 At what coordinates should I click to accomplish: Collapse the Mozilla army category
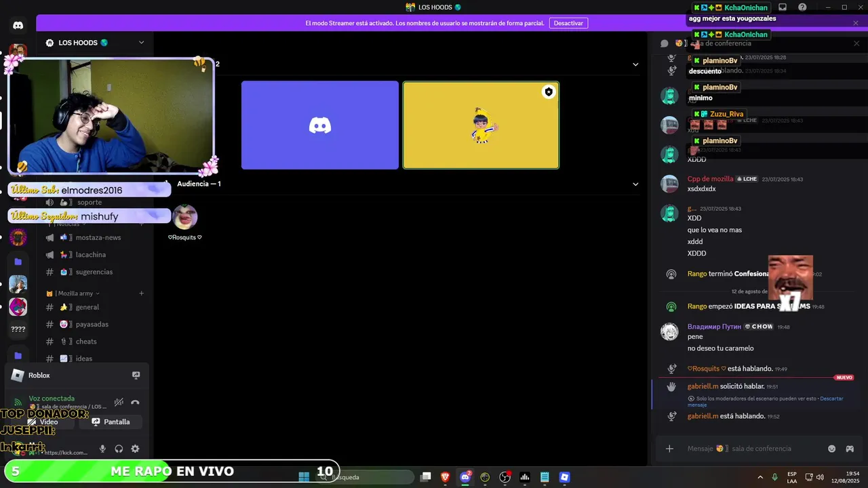(73, 293)
